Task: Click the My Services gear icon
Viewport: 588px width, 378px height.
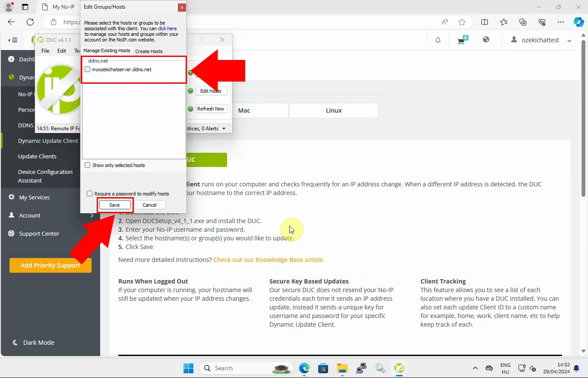Action: [x=11, y=197]
